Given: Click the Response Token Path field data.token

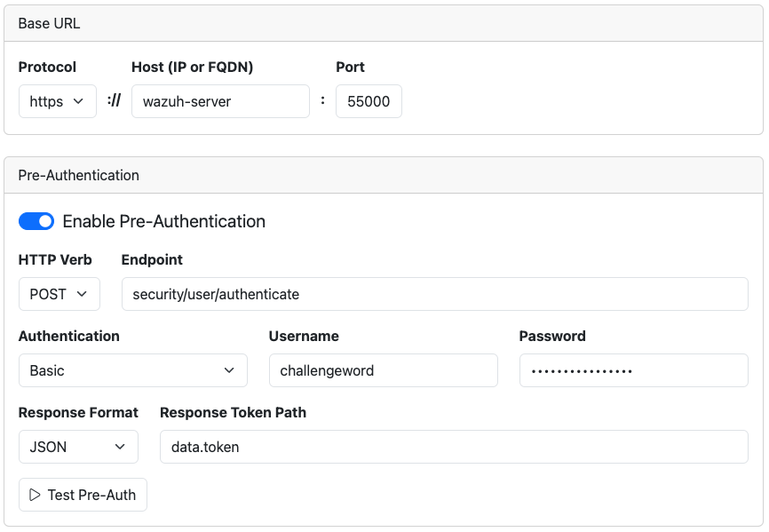Looking at the screenshot, I should (x=454, y=447).
